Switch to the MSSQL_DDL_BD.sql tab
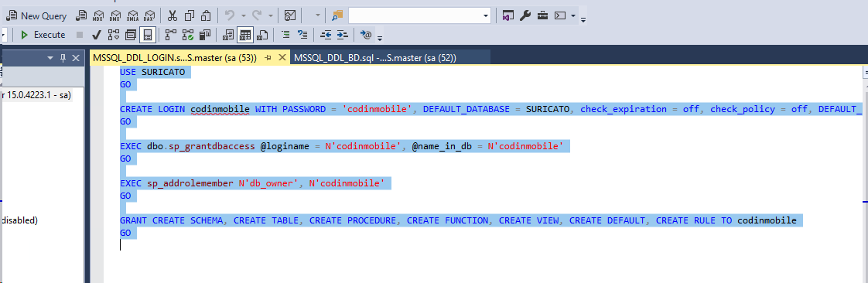868x283 pixels. point(391,57)
